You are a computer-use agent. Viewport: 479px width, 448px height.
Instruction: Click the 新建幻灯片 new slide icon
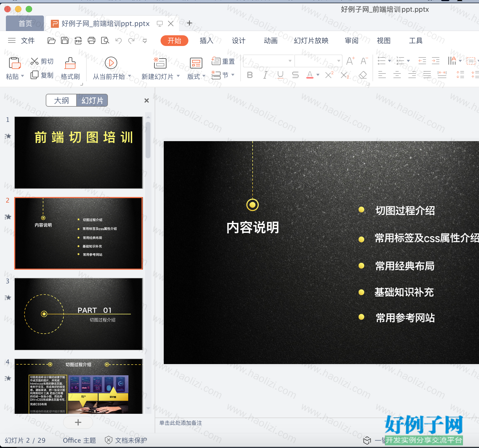click(160, 63)
